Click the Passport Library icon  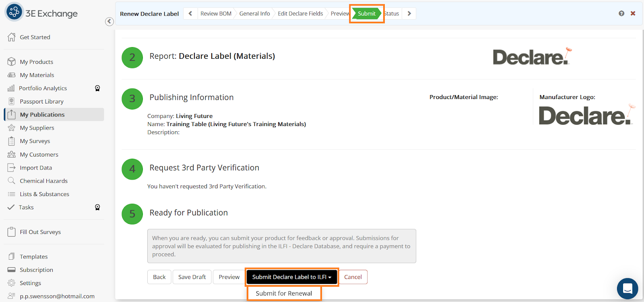tap(11, 101)
